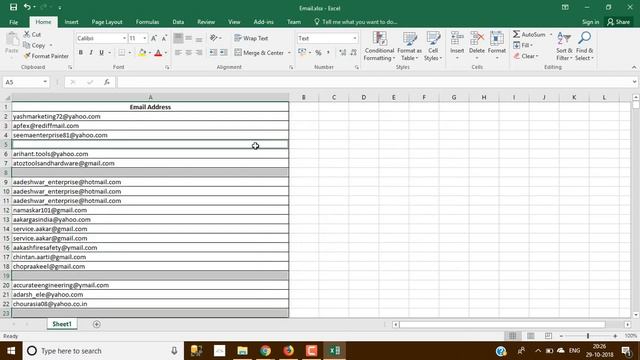Viewport: 640px width, 360px height.
Task: Open Find & Select menu
Action: point(584,46)
